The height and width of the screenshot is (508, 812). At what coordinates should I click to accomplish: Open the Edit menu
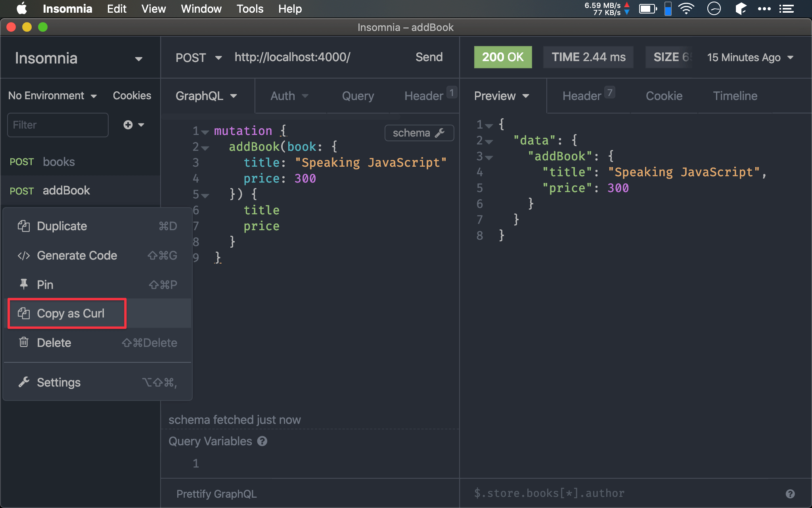click(117, 8)
